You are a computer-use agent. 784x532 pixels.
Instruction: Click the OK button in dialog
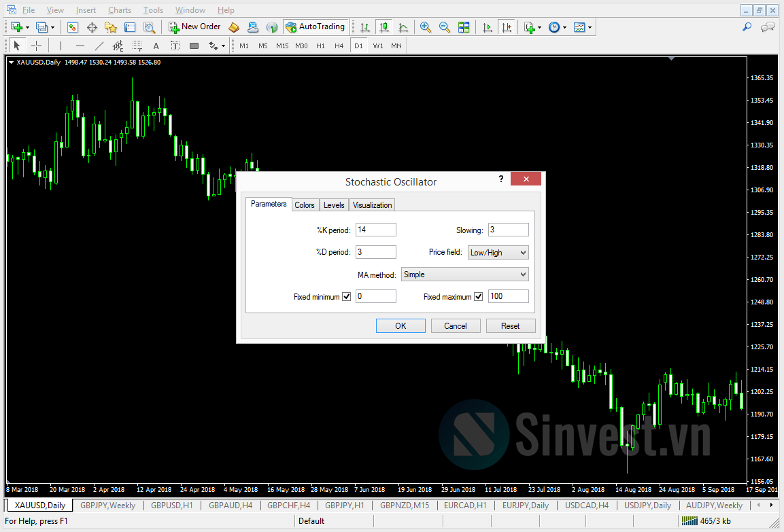coord(400,325)
